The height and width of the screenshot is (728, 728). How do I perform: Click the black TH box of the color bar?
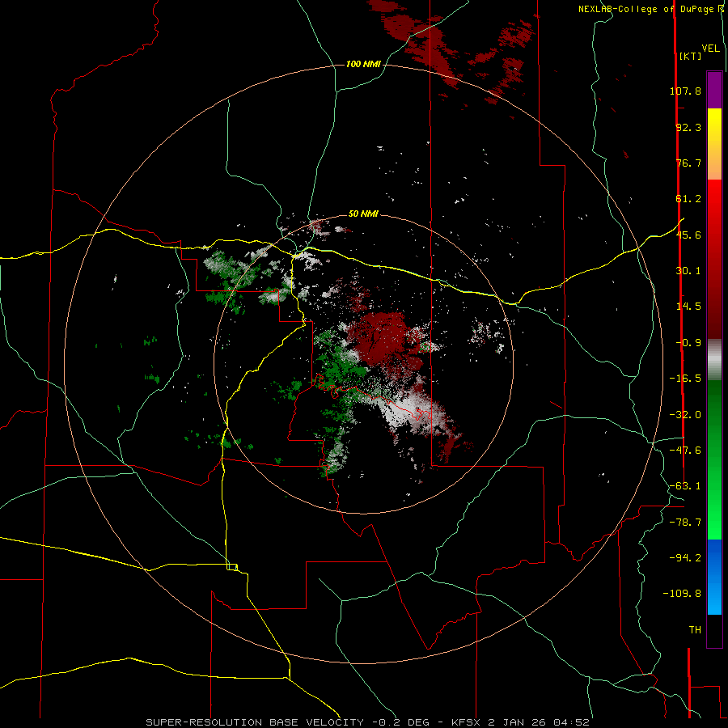pyautogui.click(x=714, y=631)
